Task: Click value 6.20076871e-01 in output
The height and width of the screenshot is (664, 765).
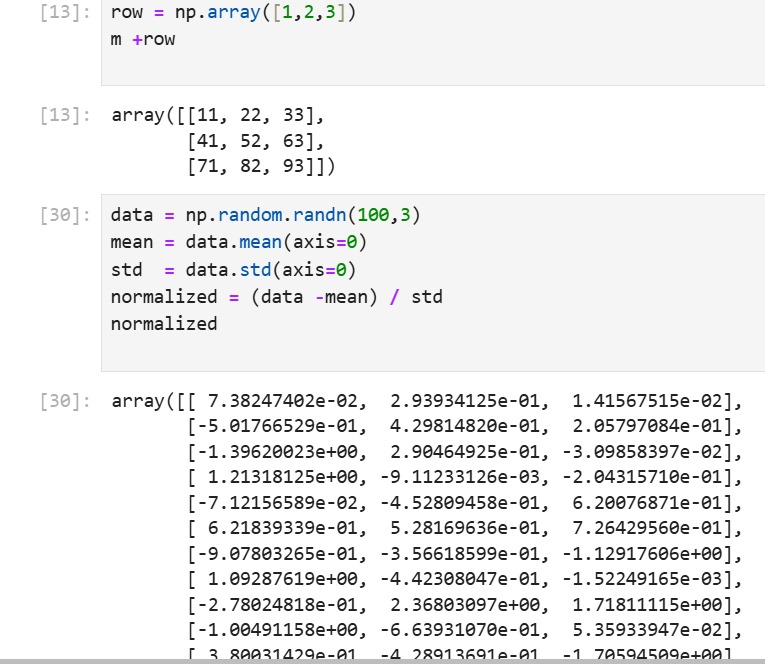Action: [x=646, y=503]
